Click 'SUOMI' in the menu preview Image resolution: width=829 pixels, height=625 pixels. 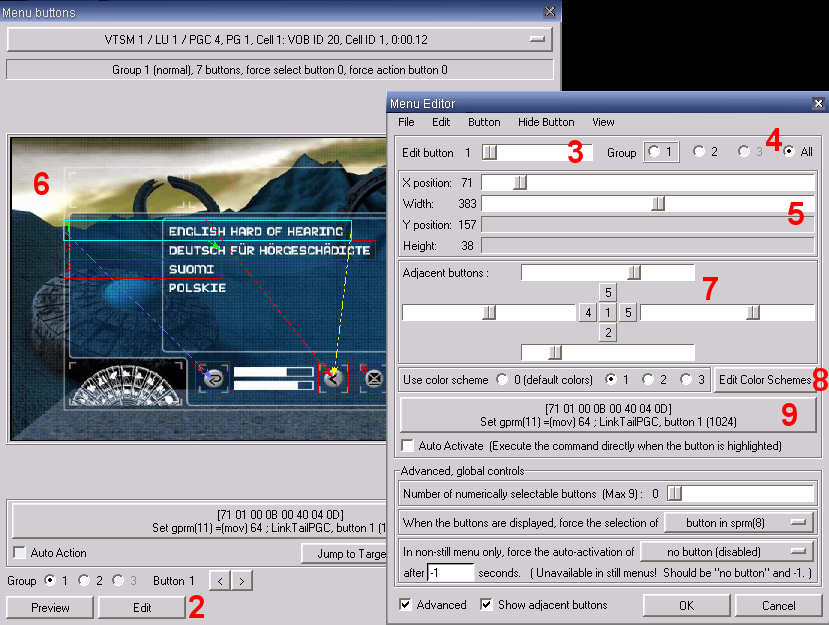coord(191,269)
